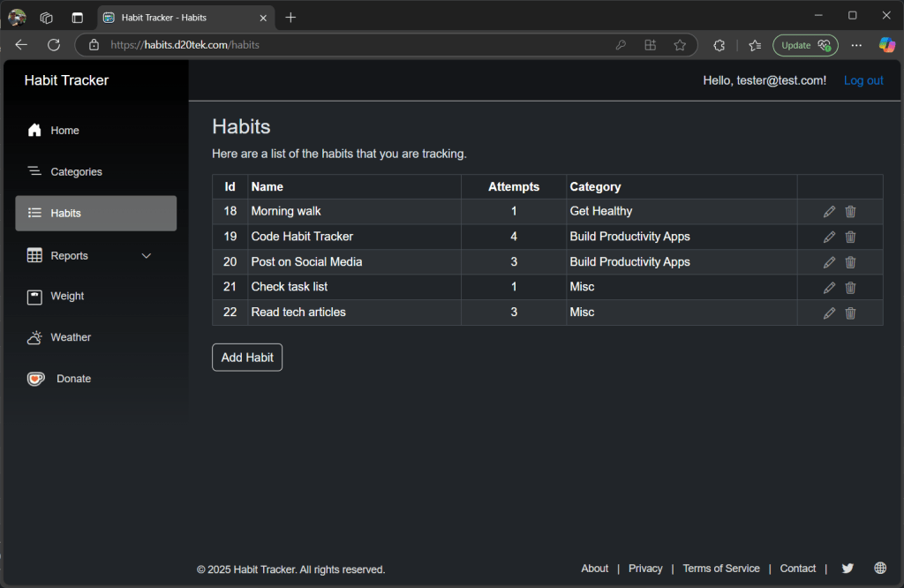Screen dimensions: 904x588
Task: Go to Weather in the sidebar
Action: click(x=71, y=337)
